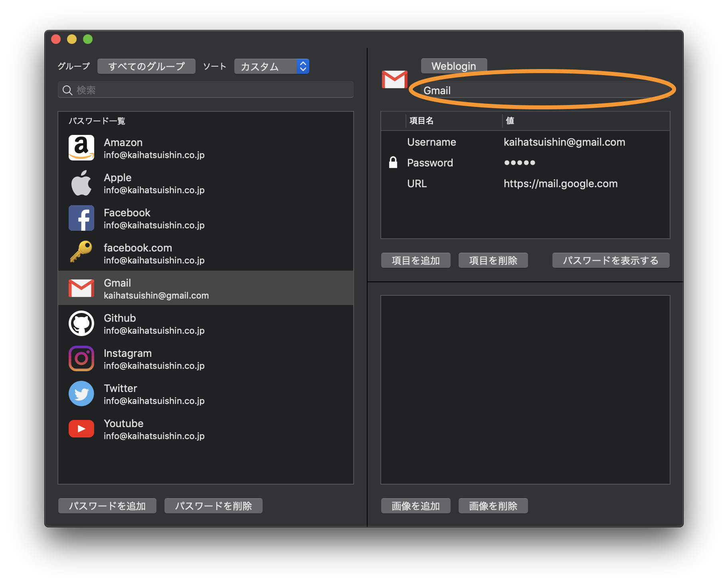728x586 pixels.
Task: Click the Github octocat icon
Action: pos(81,323)
